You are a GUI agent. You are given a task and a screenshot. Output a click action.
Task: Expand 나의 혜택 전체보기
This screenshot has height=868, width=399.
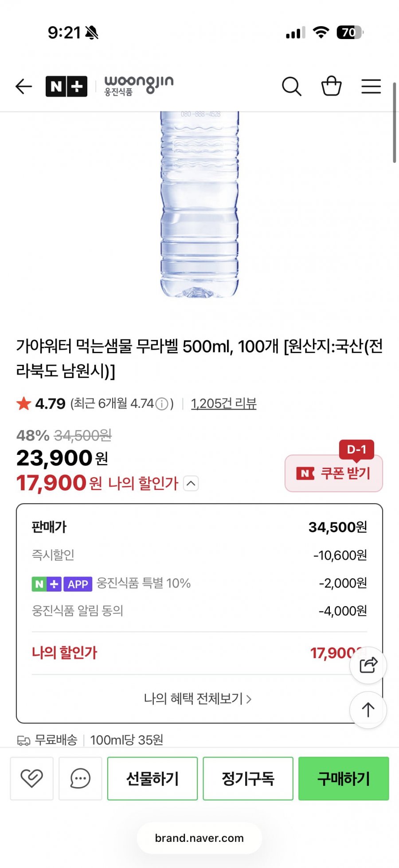pyautogui.click(x=198, y=699)
